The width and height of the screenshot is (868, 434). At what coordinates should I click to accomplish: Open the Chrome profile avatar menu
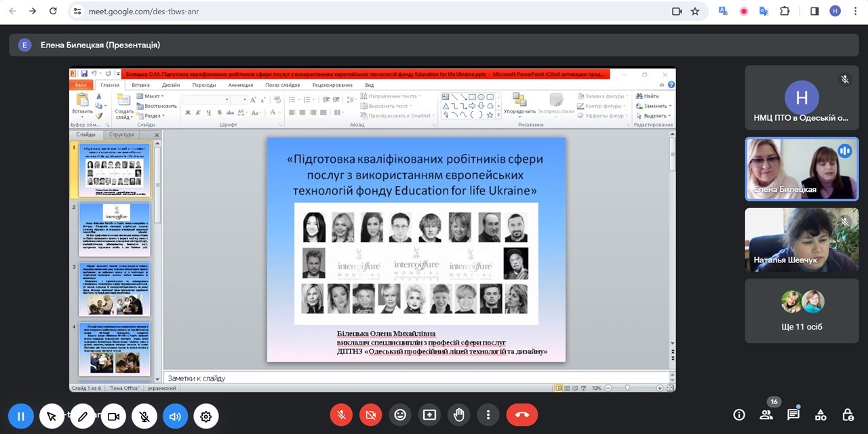click(835, 11)
